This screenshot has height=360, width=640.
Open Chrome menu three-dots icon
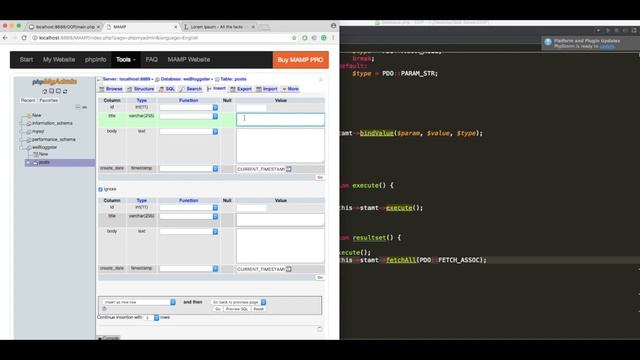(x=333, y=38)
